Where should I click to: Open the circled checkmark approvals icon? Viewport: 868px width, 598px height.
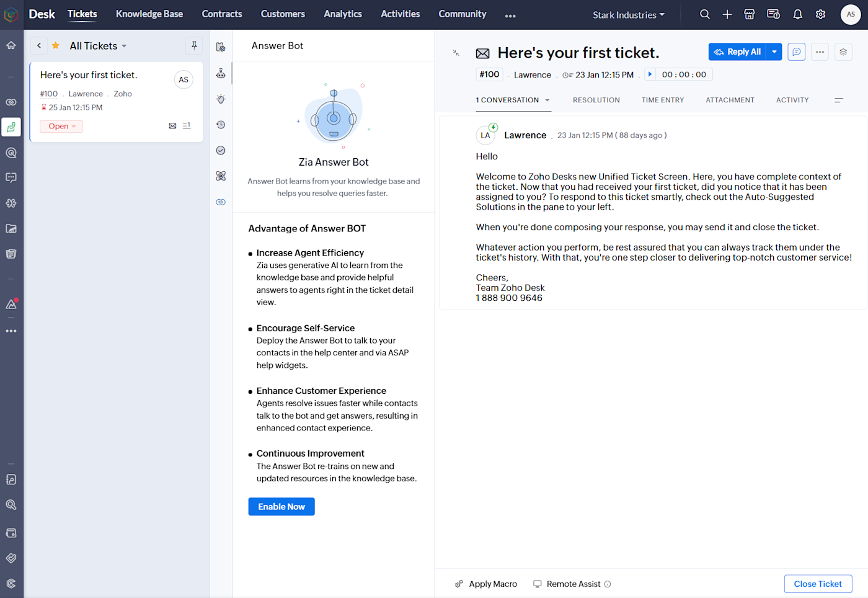[221, 150]
